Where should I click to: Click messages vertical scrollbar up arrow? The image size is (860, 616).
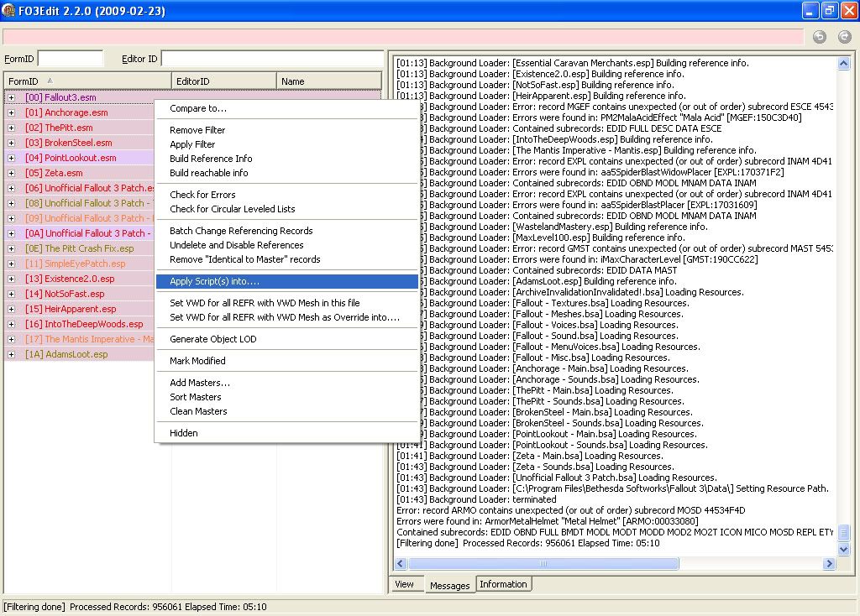[843, 64]
